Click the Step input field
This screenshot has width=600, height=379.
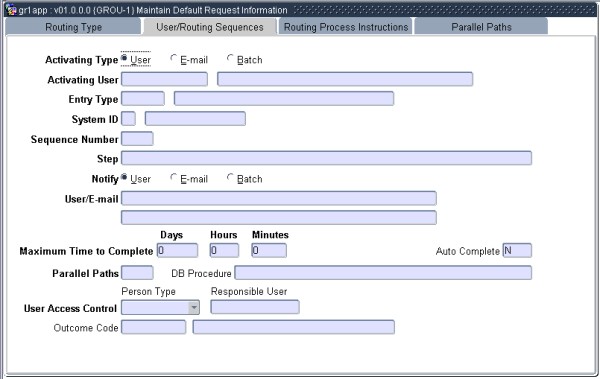326,158
